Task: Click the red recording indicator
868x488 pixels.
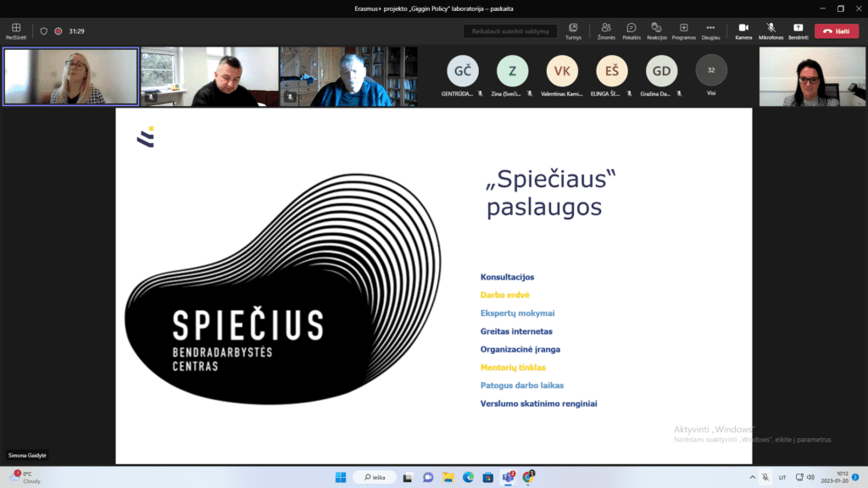Action: pos(58,31)
